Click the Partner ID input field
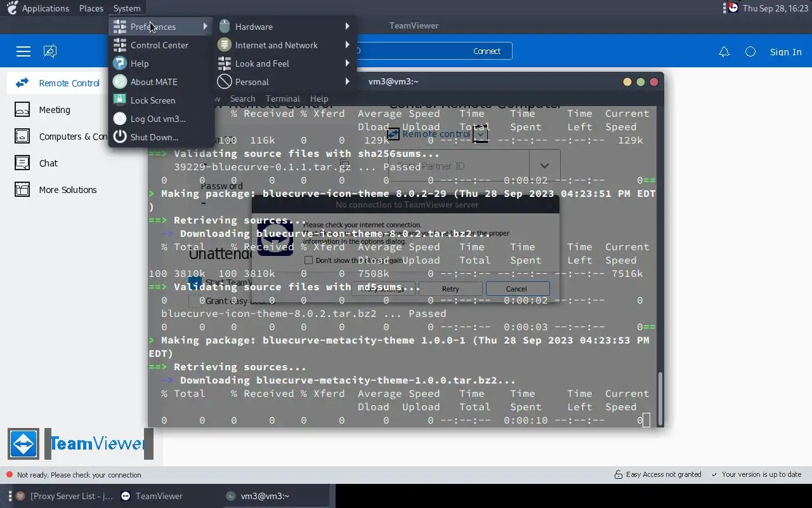Screen dimensions: 812x508 (458, 166)
